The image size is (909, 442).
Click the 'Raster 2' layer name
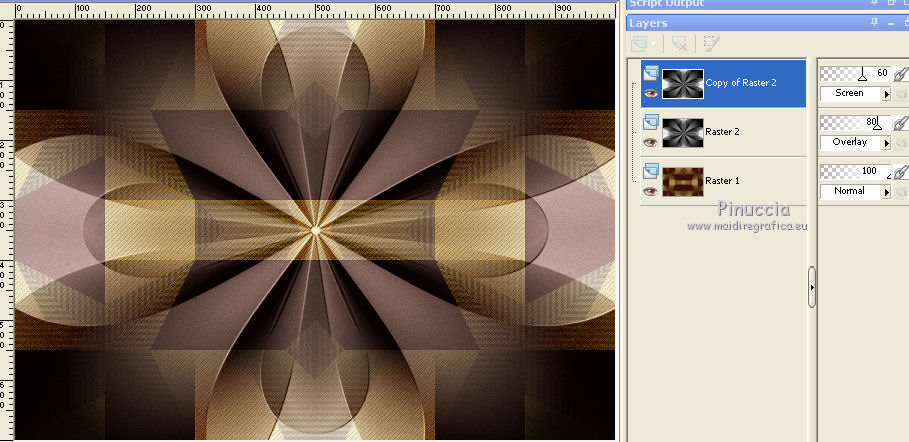pyautogui.click(x=722, y=132)
